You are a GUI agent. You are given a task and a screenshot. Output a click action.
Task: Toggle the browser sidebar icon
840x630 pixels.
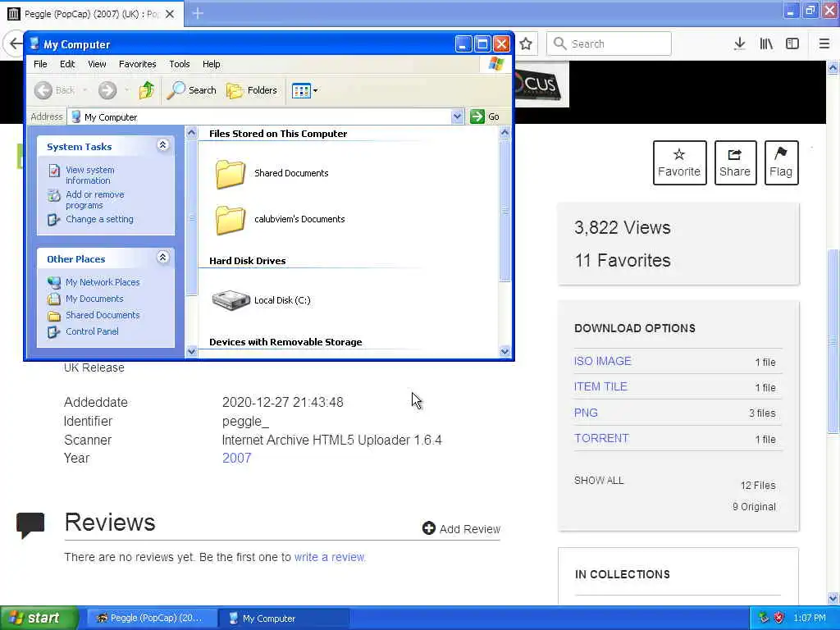point(792,44)
